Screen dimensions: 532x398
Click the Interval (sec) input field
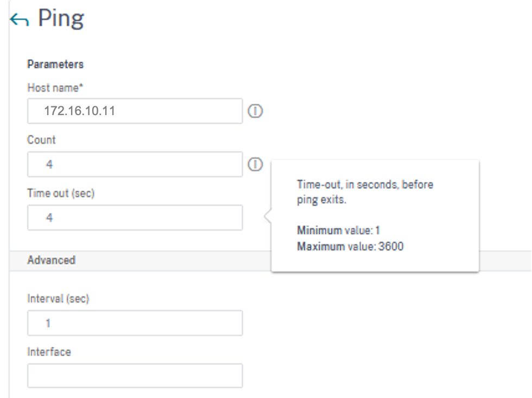click(135, 324)
